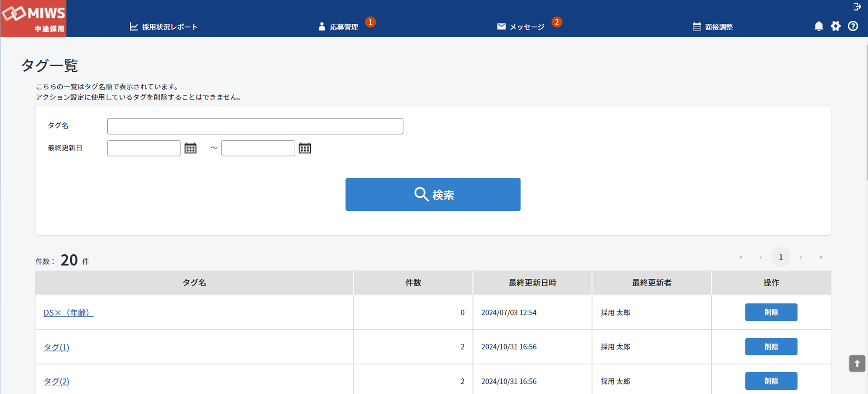Open 応募管理 menu
This screenshot has height=394, width=868.
pos(338,27)
